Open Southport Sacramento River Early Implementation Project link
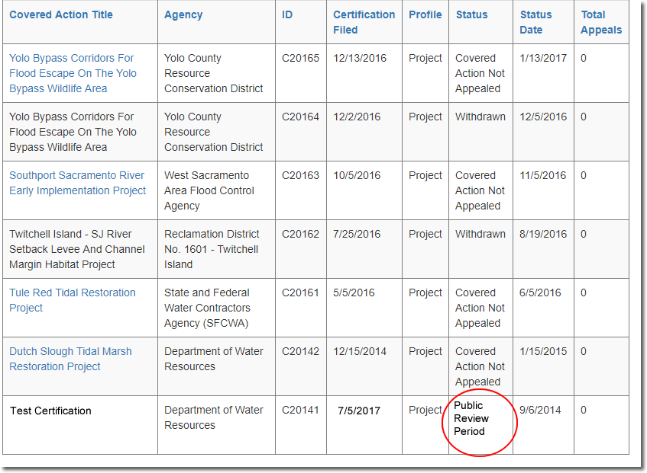The height and width of the screenshot is (473, 647). 78,183
